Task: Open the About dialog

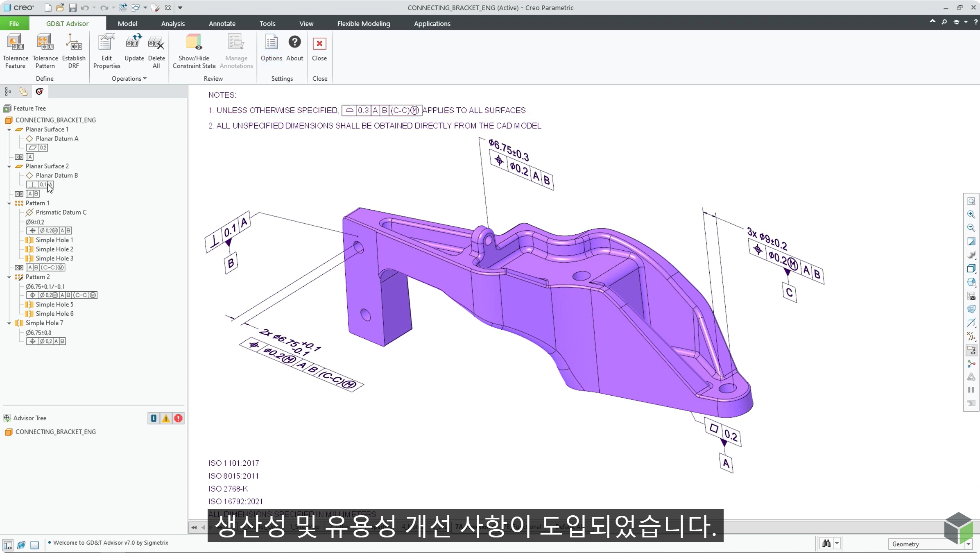Action: point(294,48)
